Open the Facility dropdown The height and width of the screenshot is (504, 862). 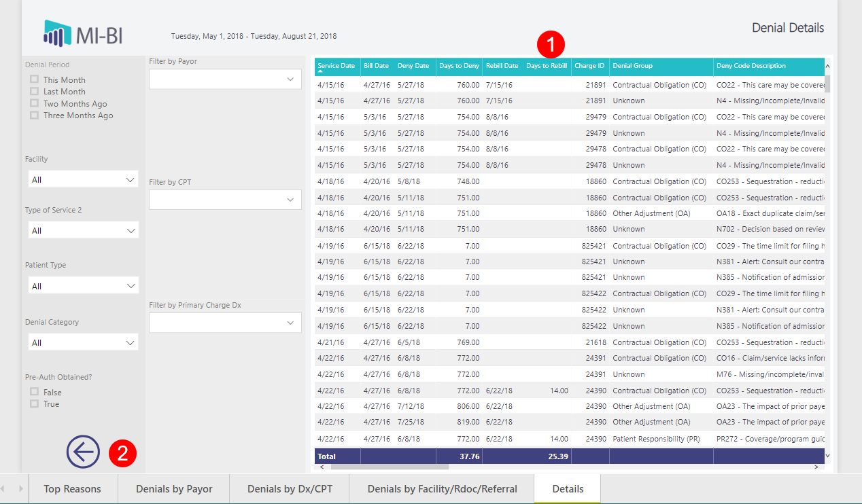[x=84, y=179]
